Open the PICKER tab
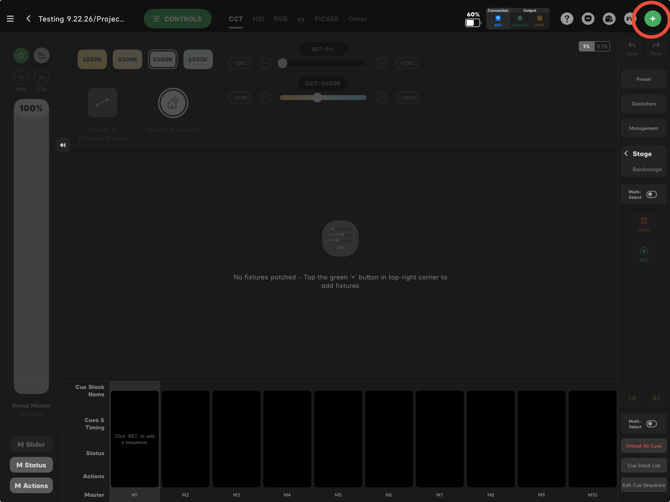This screenshot has width=670, height=502. tap(326, 19)
